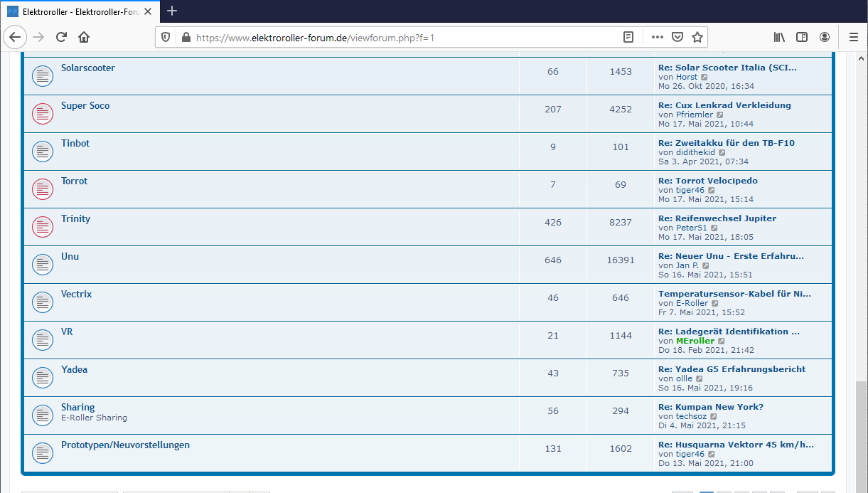Image resolution: width=868 pixels, height=493 pixels.
Task: Open the Unu subforum
Action: click(70, 256)
